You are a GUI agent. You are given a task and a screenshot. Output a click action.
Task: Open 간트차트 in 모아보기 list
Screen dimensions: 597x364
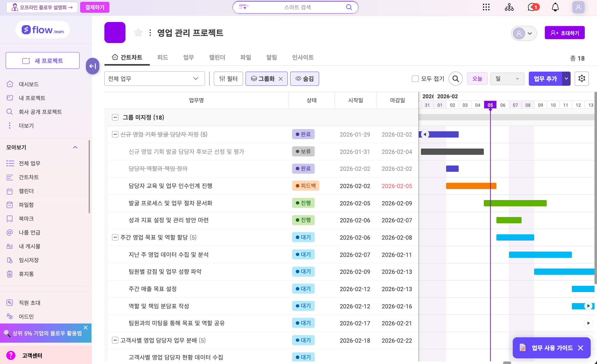pyautogui.click(x=29, y=177)
